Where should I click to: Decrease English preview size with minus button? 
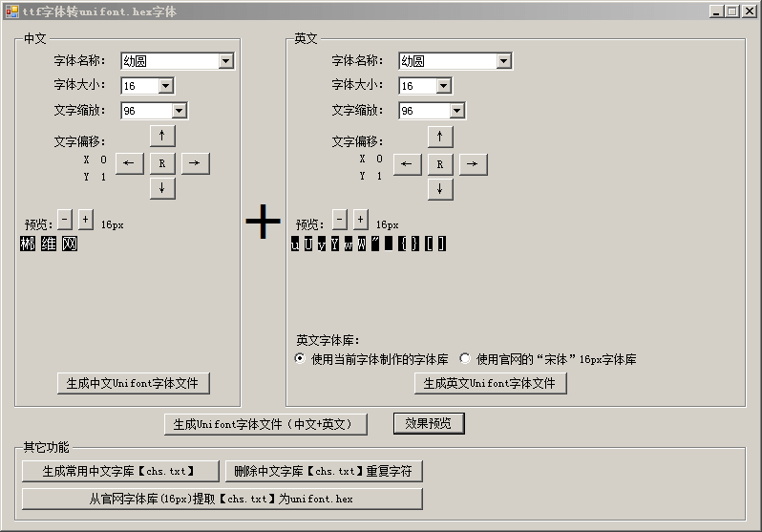(340, 219)
